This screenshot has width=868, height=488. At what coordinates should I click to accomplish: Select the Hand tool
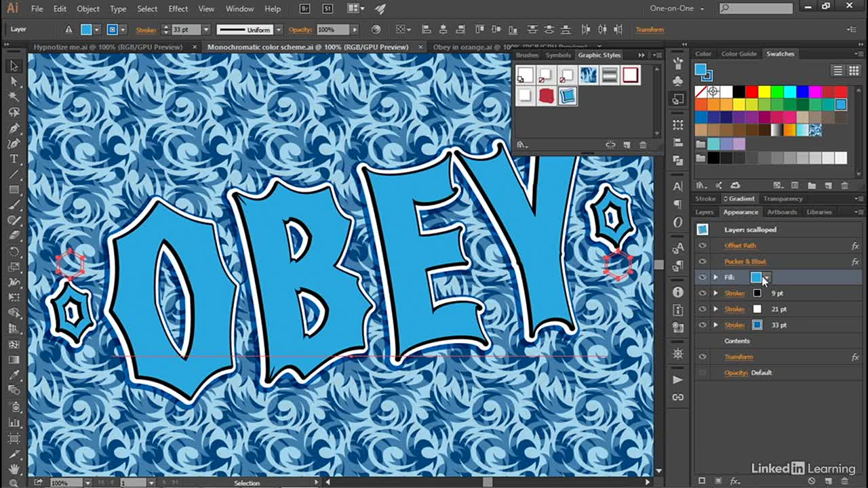click(14, 469)
